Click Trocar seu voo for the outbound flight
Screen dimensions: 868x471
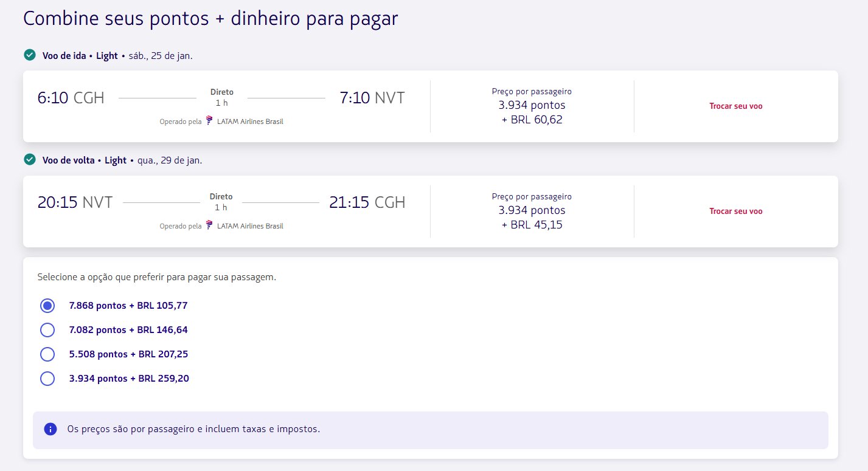coord(735,106)
